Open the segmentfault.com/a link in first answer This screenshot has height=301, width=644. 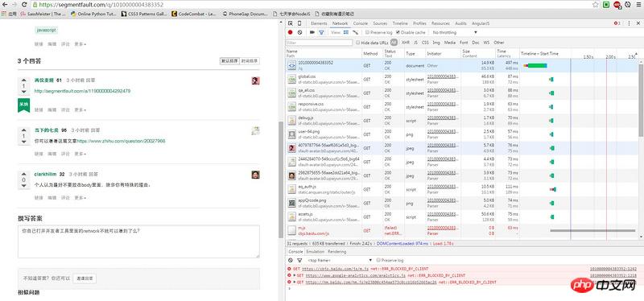click(x=83, y=91)
